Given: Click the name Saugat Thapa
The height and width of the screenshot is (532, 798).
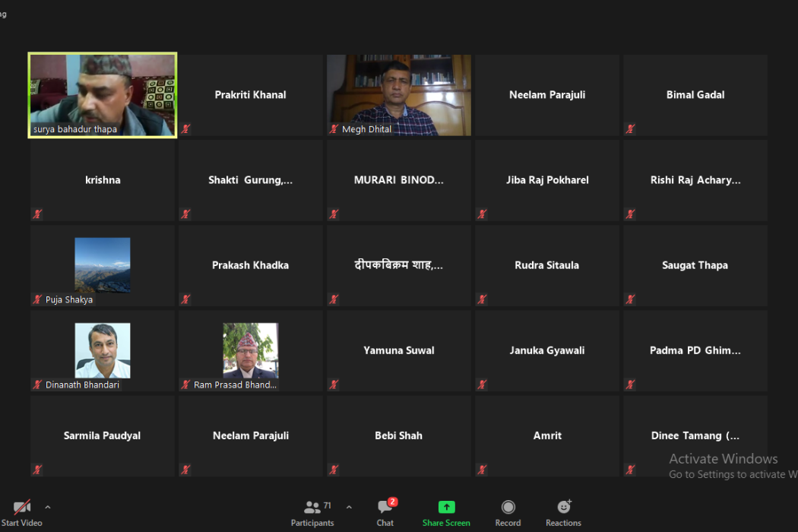Looking at the screenshot, I should pos(695,265).
